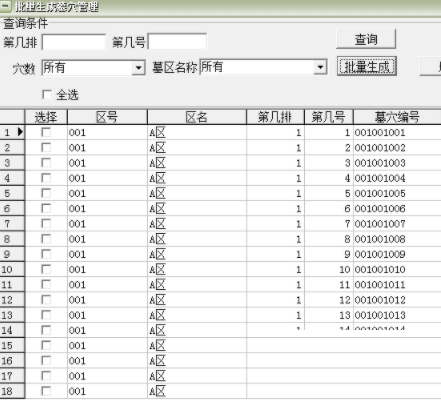Select cell 001001004 in 墓穴编号 column
The height and width of the screenshot is (400, 441).
[397, 178]
